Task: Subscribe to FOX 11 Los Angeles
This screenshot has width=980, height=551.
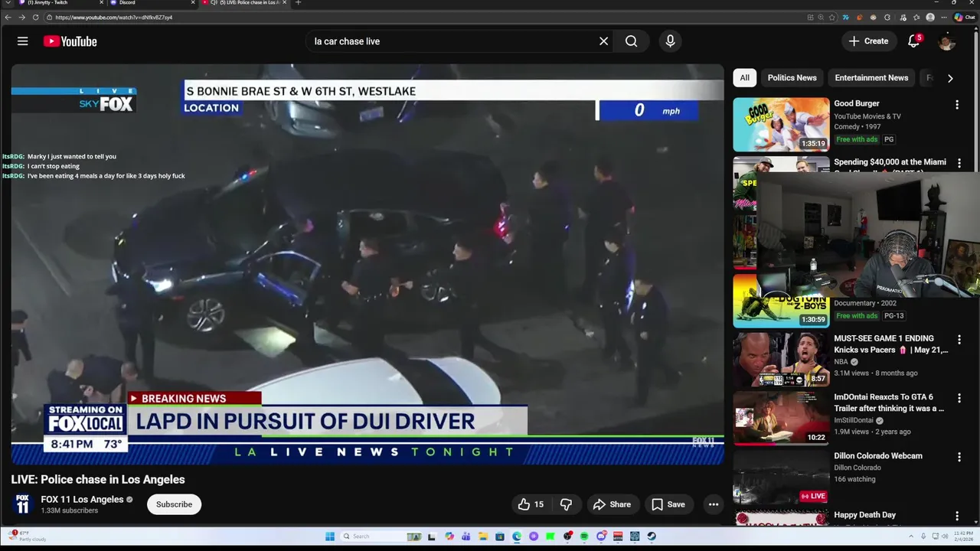Action: click(174, 504)
